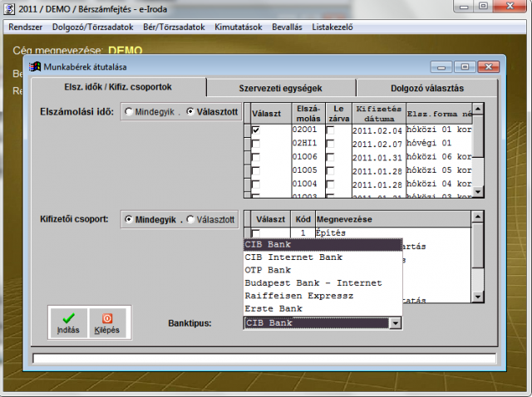The height and width of the screenshot is (397, 532).
Task: Select Választott radio for Elszámolási idő
Action: pos(190,112)
